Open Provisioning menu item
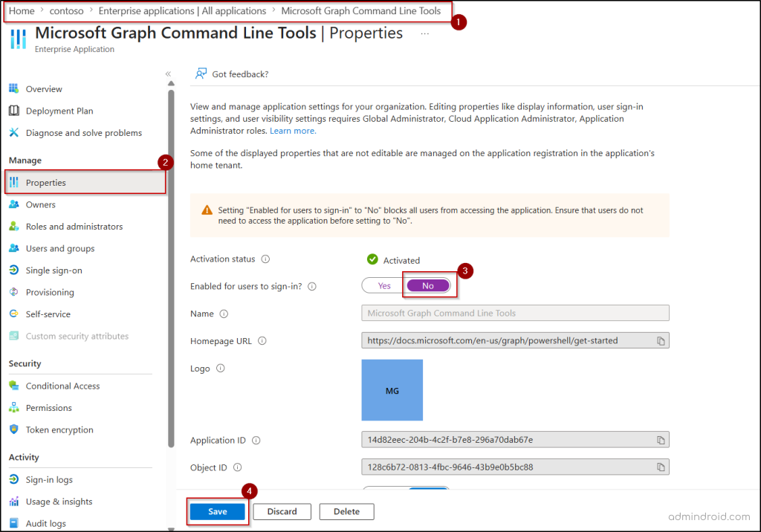The height and width of the screenshot is (532, 761). 50,292
